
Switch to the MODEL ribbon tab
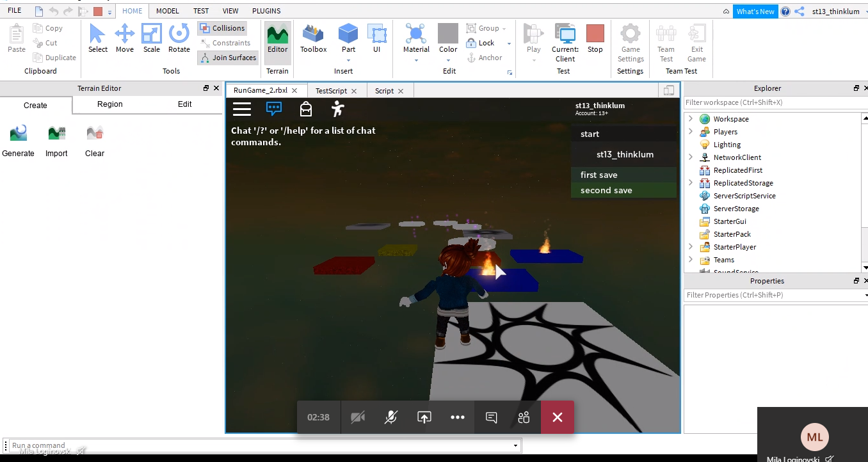pos(168,11)
